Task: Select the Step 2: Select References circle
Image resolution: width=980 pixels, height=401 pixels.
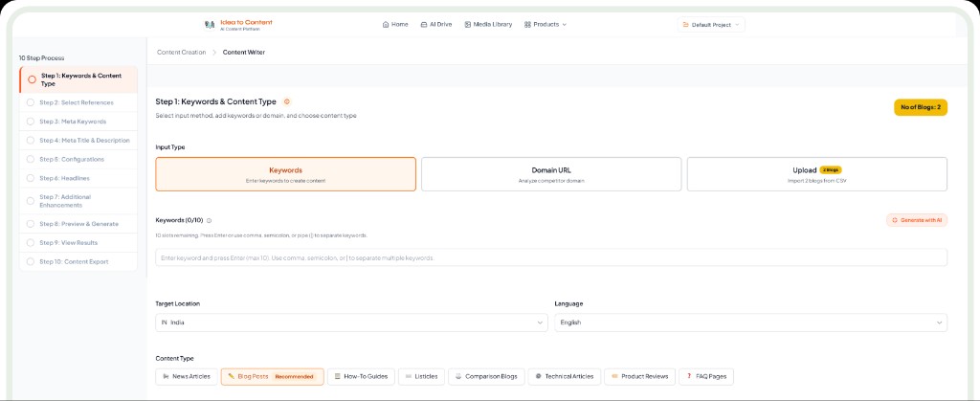Action: coord(31,102)
